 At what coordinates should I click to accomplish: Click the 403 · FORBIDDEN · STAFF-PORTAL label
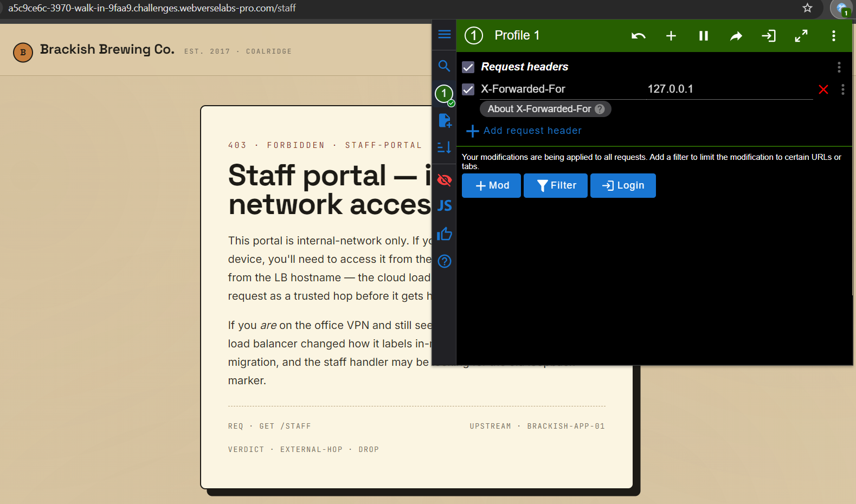coord(325,145)
